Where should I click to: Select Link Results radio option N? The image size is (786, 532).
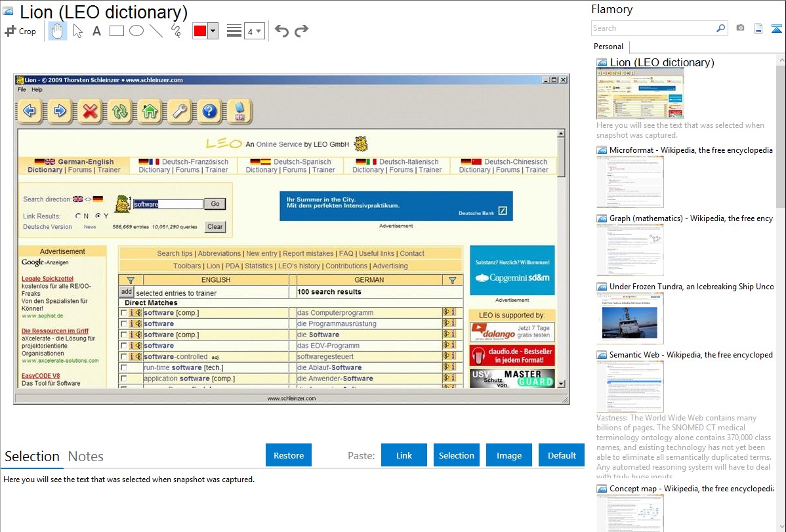tap(77, 216)
